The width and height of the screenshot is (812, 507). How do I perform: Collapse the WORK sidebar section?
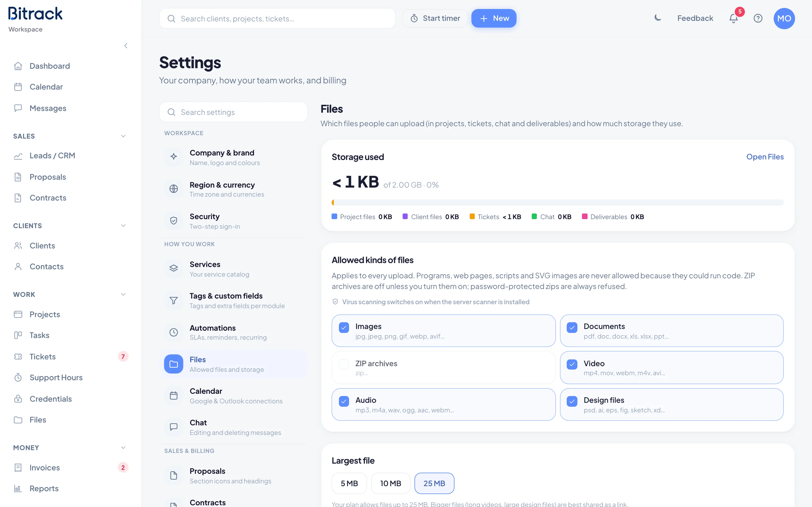tap(123, 294)
